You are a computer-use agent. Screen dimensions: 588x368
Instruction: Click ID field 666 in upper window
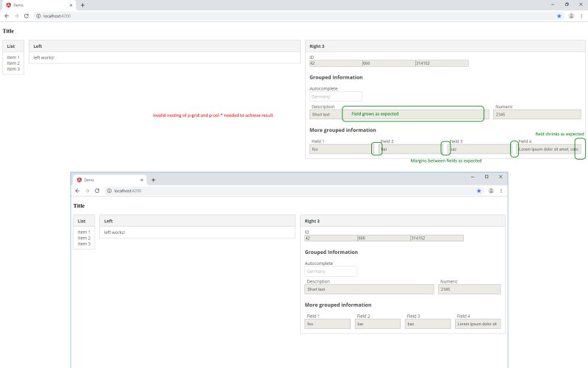389,63
